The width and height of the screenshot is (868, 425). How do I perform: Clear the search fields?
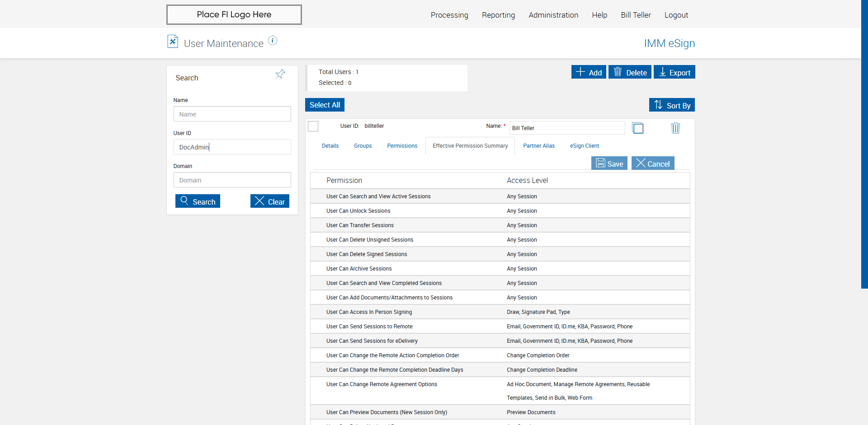(270, 201)
